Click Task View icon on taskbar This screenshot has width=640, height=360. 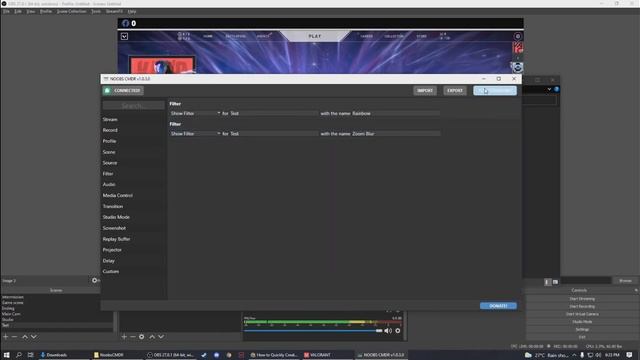point(31,355)
